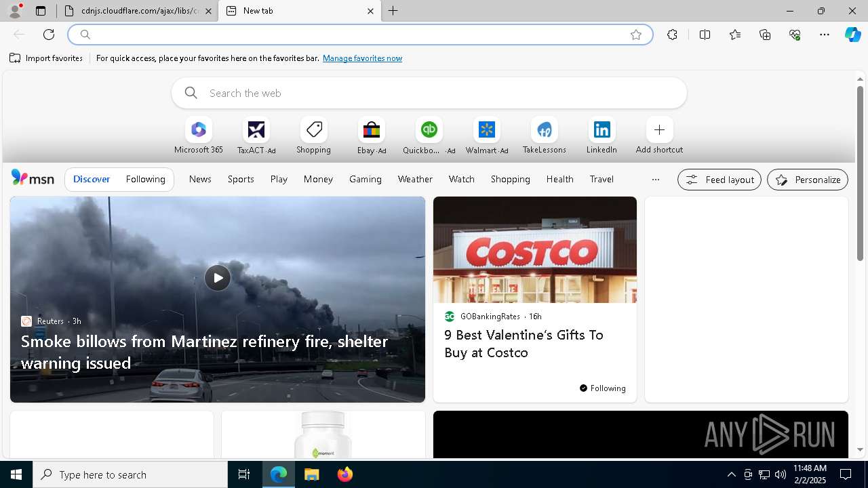The width and height of the screenshot is (868, 488).
Task: Open 9 Best Valentine's Gifts headline
Action: tap(524, 344)
